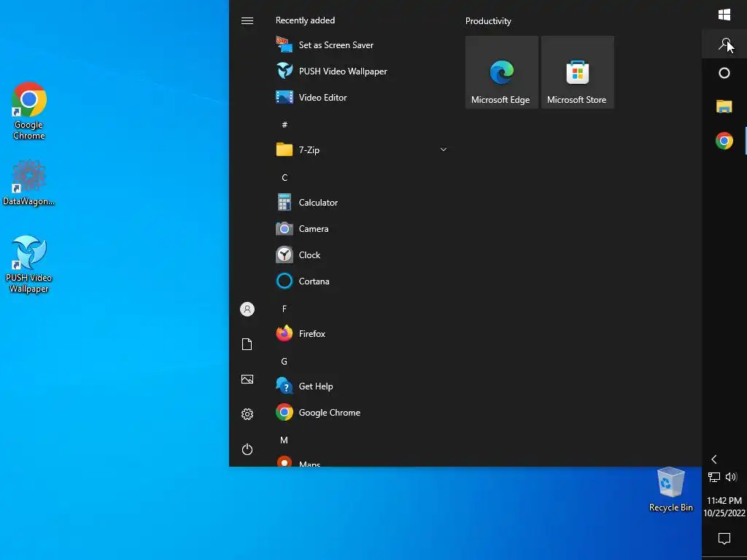
Task: Click the G letter header
Action: pos(285,362)
